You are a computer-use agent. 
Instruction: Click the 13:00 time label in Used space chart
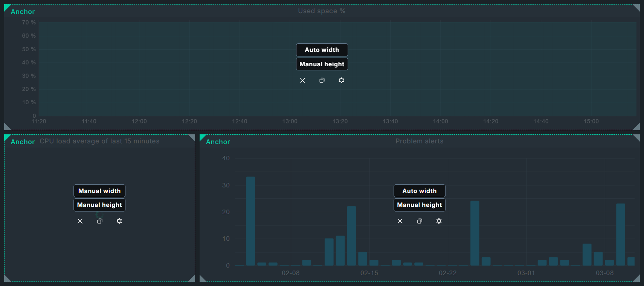point(290,121)
